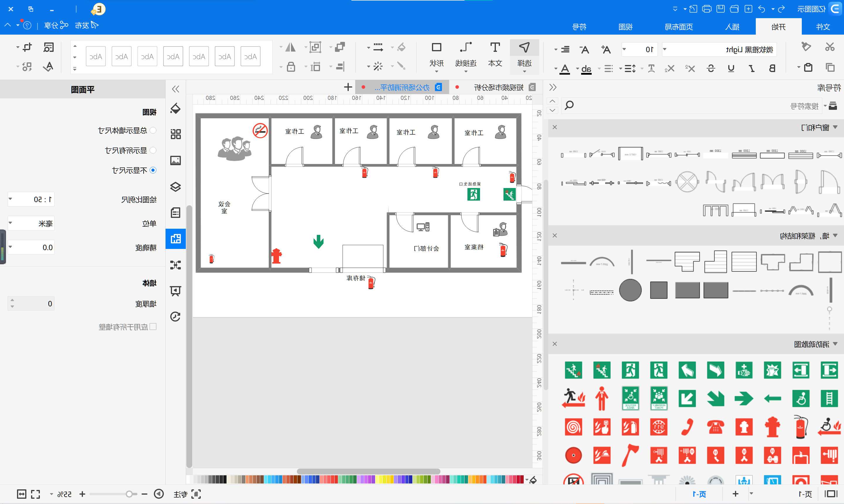The image size is (844, 504).
Task: Click the search magnifier in symbol library
Action: pos(569,105)
